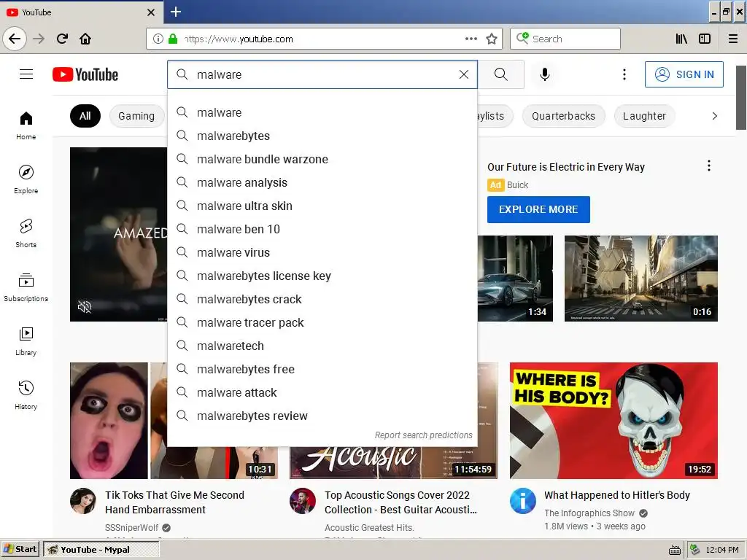Open the 1:34 car video thumbnail
Image resolution: width=747 pixels, height=560 pixels.
point(516,278)
